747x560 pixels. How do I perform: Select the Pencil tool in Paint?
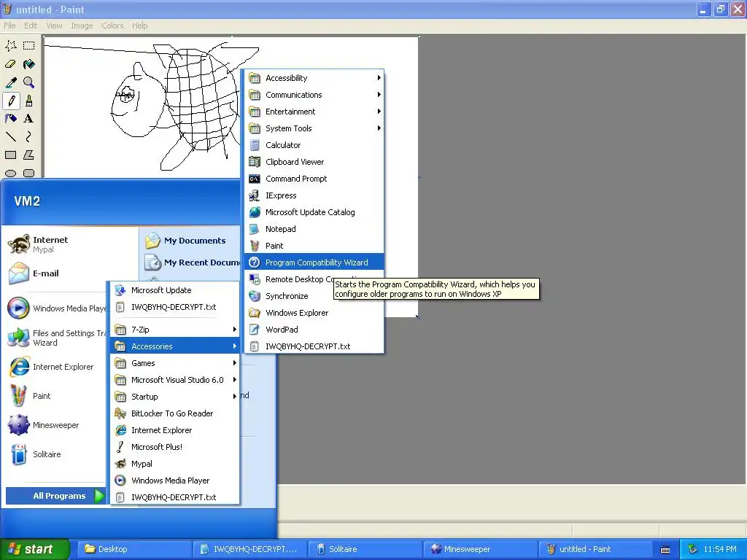(11, 101)
